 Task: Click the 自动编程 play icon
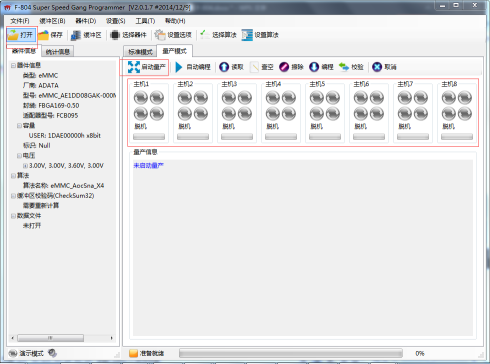pos(179,67)
